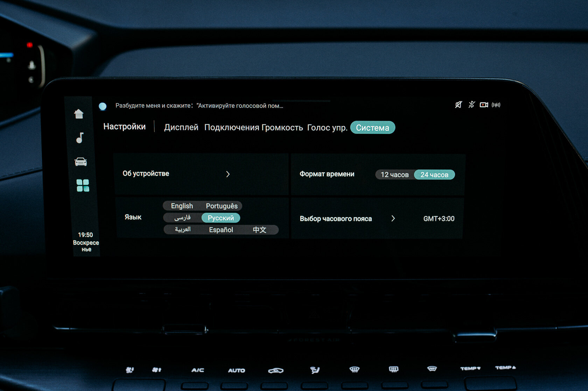This screenshot has width=588, height=391.
Task: Open GMT+3:00 time zone value
Action: point(439,219)
